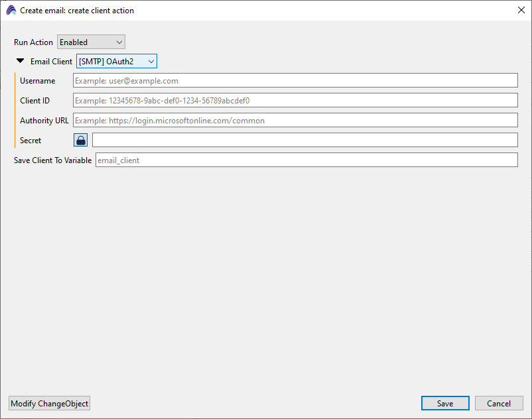
Task: Select the Secret text field
Action: 304,140
